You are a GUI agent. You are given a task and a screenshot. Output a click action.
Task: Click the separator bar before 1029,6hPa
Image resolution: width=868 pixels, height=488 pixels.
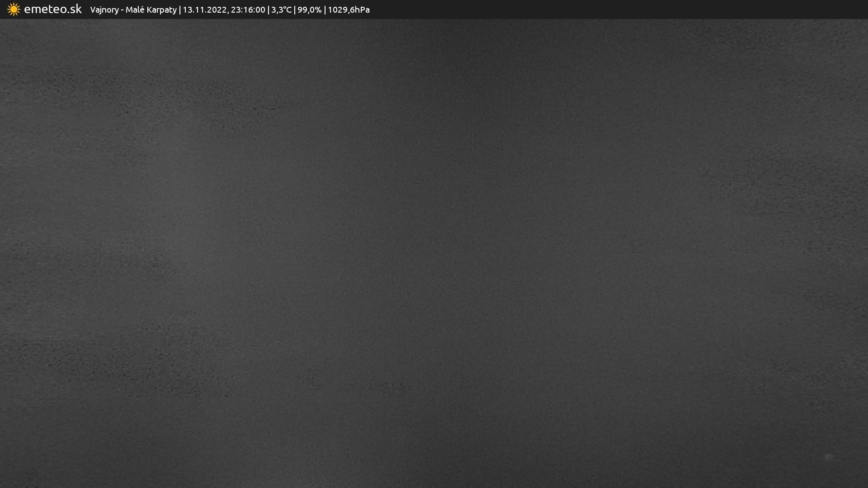325,10
